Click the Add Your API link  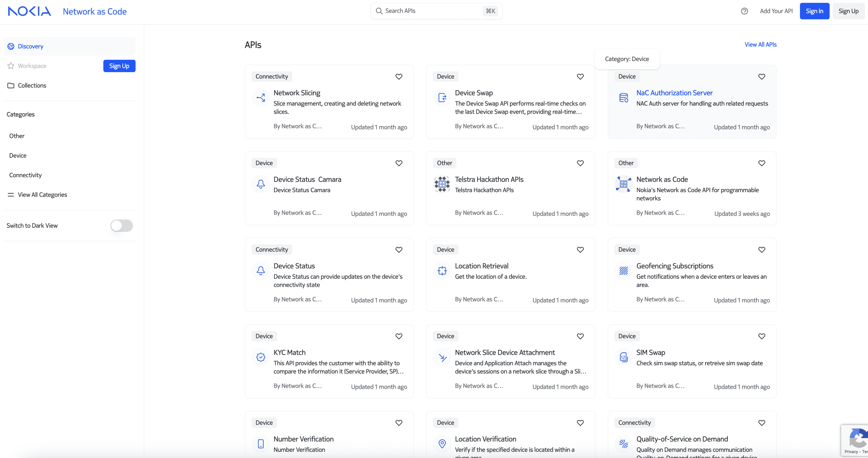776,11
